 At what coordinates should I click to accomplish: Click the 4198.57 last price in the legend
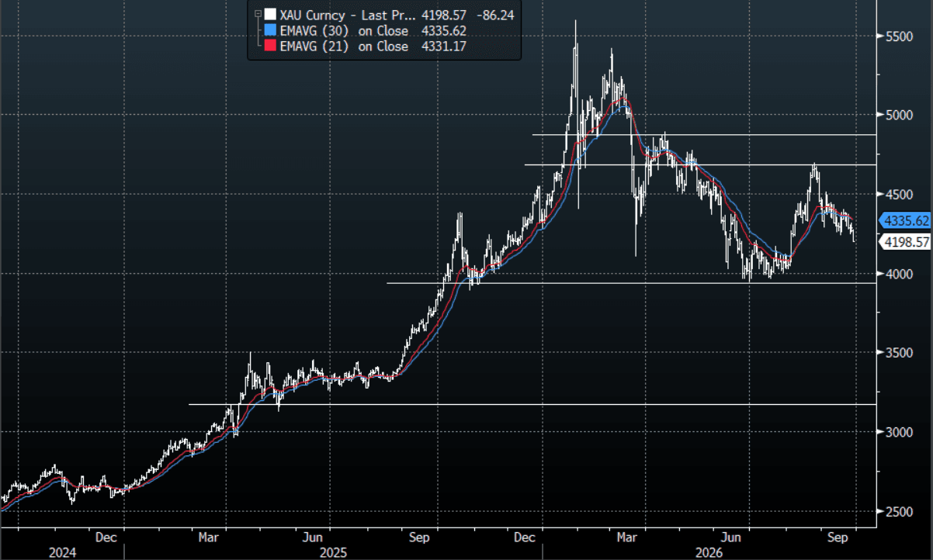444,14
